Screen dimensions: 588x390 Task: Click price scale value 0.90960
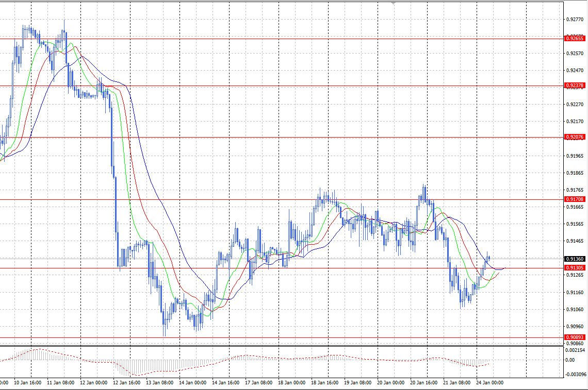click(575, 327)
